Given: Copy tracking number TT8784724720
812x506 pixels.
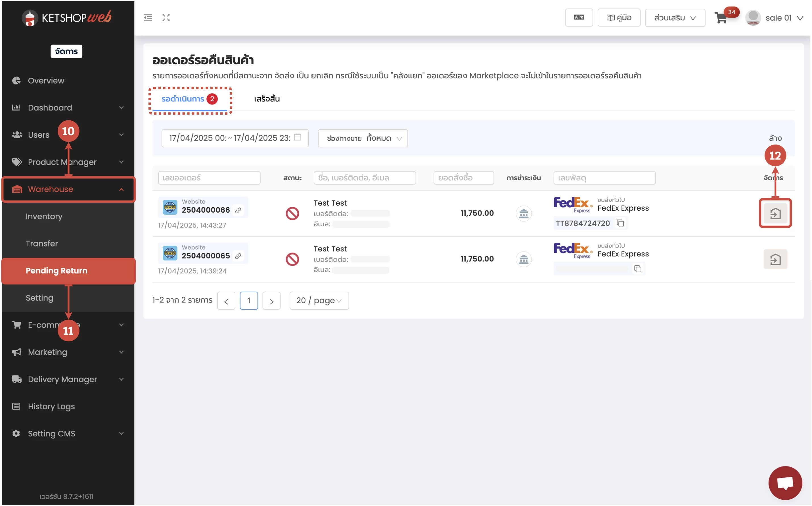Looking at the screenshot, I should (620, 223).
